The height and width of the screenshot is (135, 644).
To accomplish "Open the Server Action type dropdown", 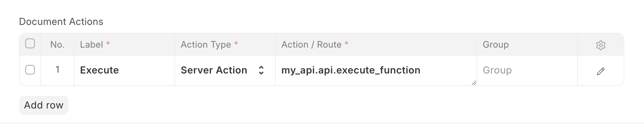I will (x=218, y=70).
